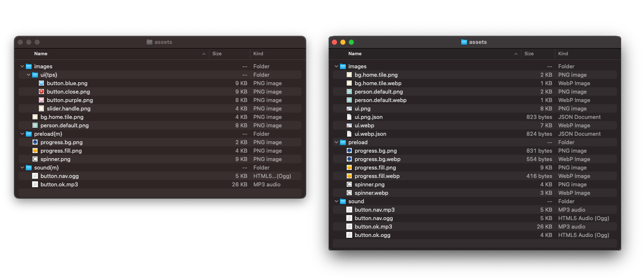Sort by Kind column in right window
The width and height of the screenshot is (644, 280).
click(x=563, y=54)
